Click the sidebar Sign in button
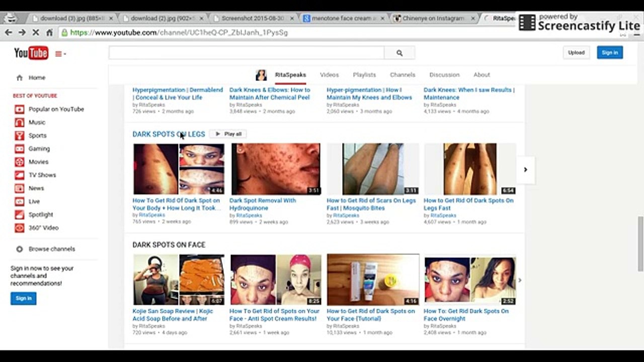Screen dimensions: 644x362 point(24,298)
